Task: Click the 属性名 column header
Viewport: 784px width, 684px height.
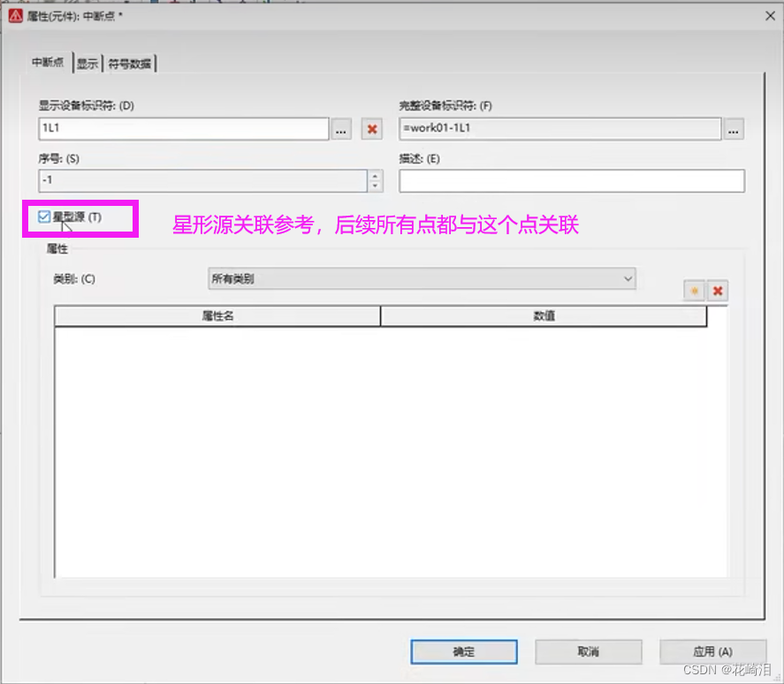Action: point(217,315)
